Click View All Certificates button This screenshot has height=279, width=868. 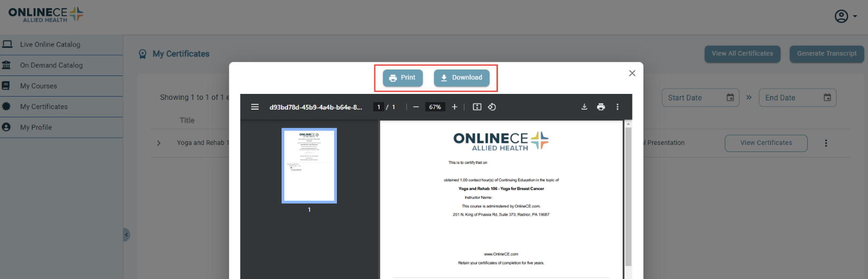pyautogui.click(x=742, y=54)
